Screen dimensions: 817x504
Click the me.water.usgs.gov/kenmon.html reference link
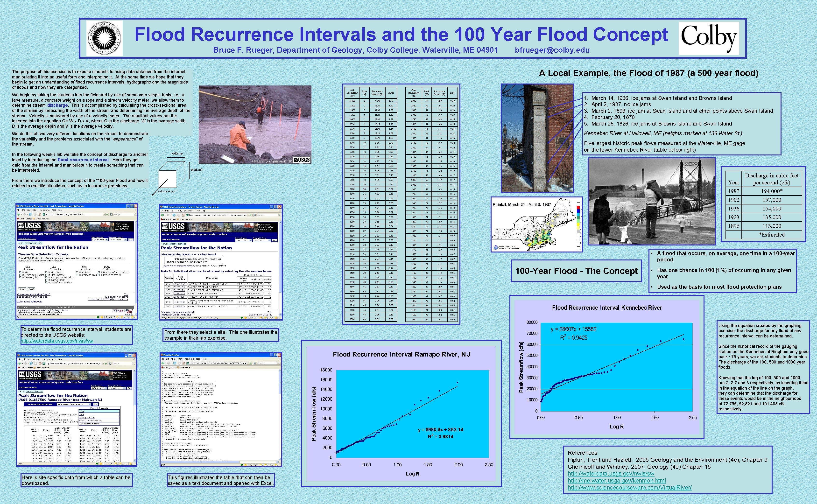(x=617, y=480)
